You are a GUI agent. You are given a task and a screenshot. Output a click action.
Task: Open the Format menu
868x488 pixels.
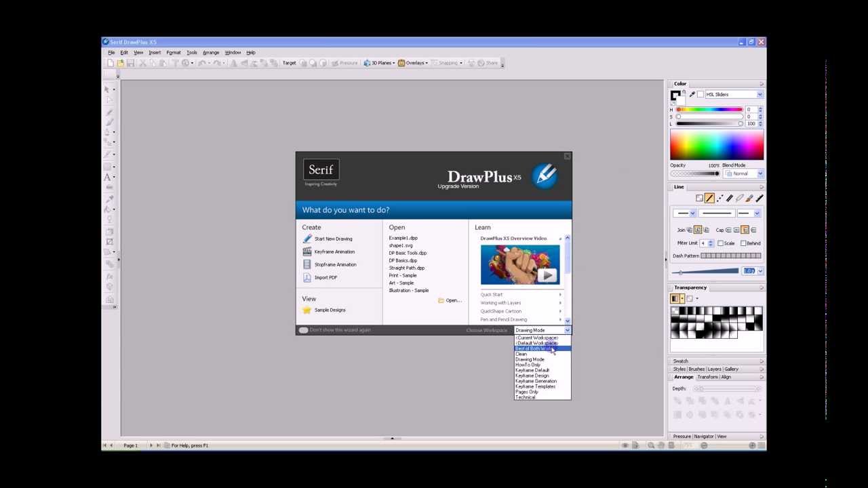174,52
